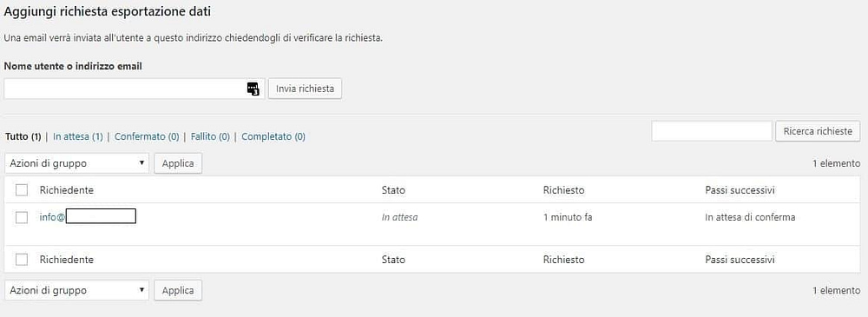Sort by the Richiedente column header
Viewport: 868px width, 317px height.
(x=67, y=190)
